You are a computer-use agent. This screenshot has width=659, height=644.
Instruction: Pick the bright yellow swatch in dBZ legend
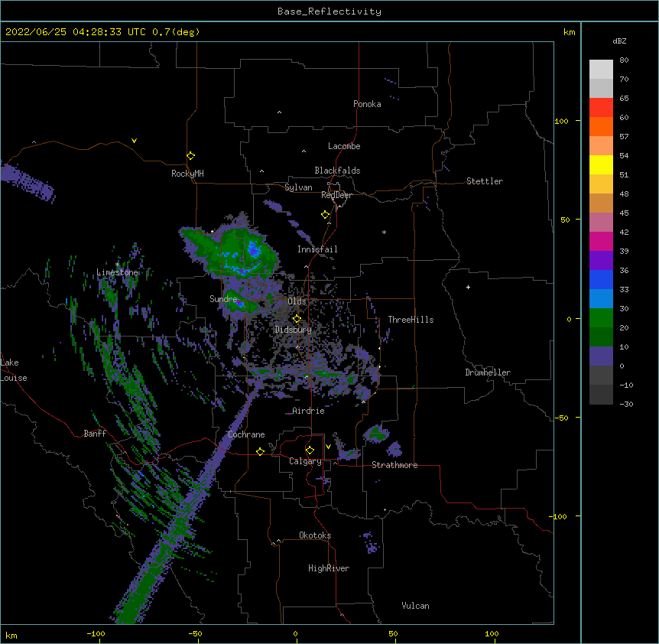click(x=601, y=164)
